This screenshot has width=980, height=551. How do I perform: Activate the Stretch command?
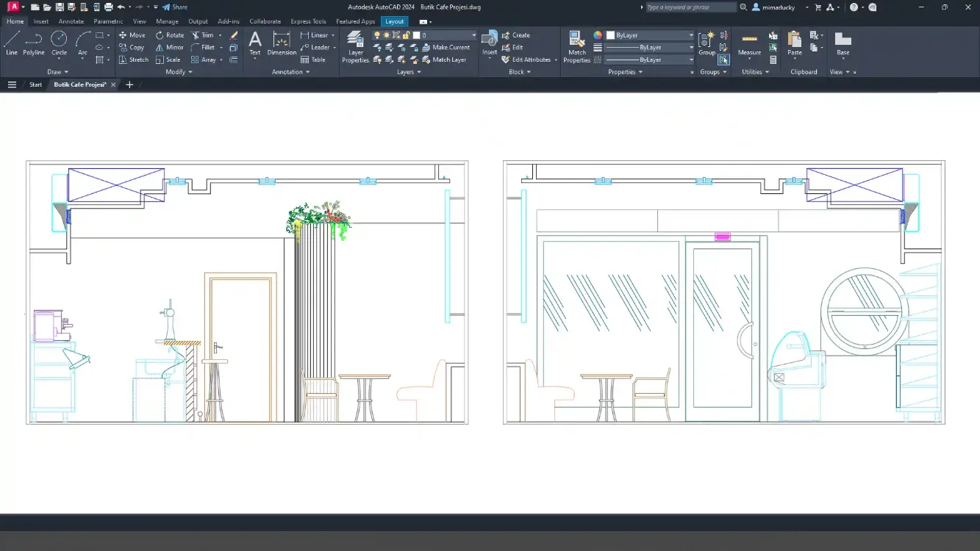(133, 60)
